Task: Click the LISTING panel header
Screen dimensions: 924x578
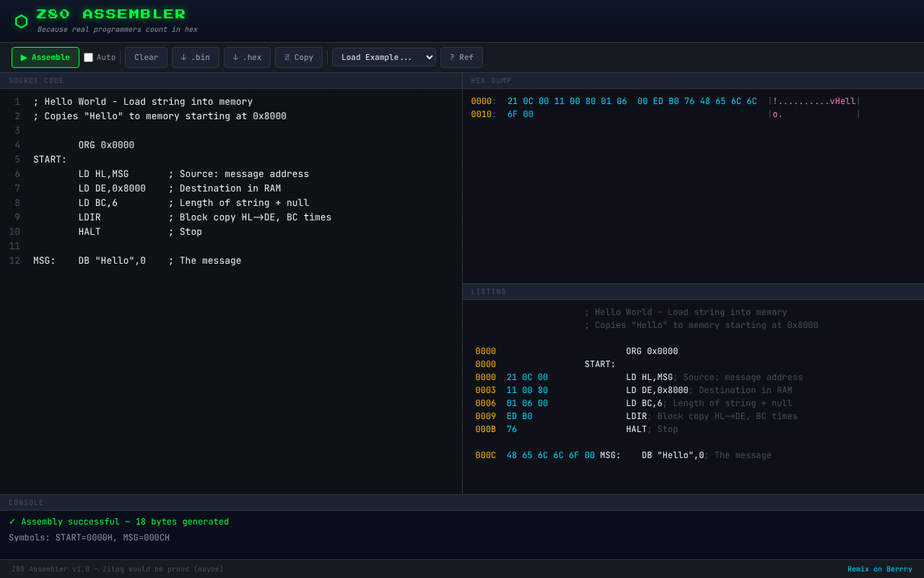Action: coord(489,292)
